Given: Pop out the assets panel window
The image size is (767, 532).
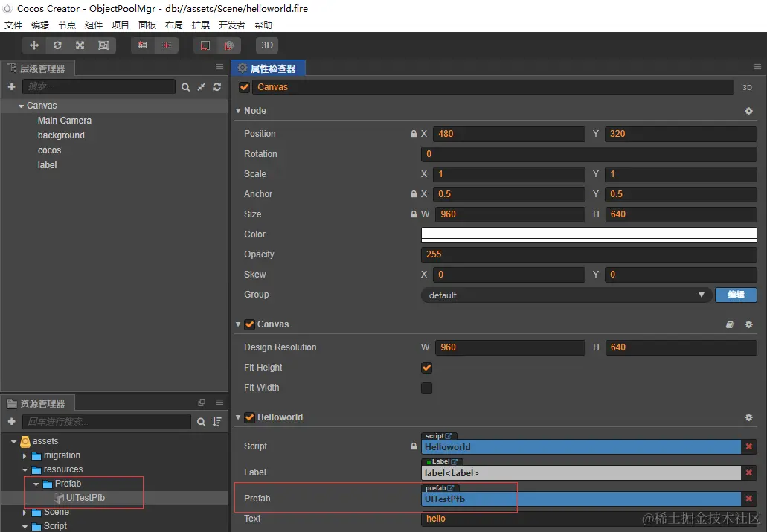Looking at the screenshot, I should coord(202,403).
